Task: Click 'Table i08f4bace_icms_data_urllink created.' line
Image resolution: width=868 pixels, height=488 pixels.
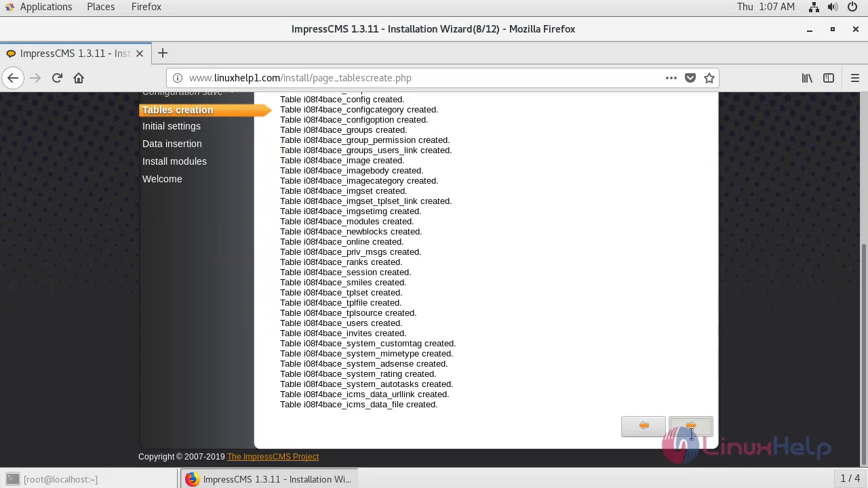Action: [364, 394]
